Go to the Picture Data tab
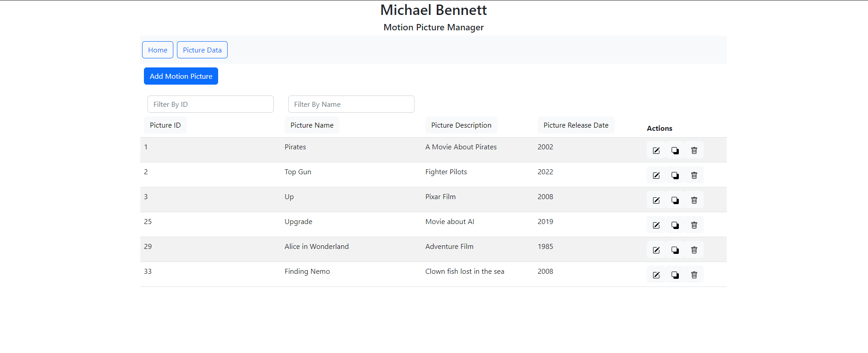This screenshot has width=868, height=353. coord(202,50)
